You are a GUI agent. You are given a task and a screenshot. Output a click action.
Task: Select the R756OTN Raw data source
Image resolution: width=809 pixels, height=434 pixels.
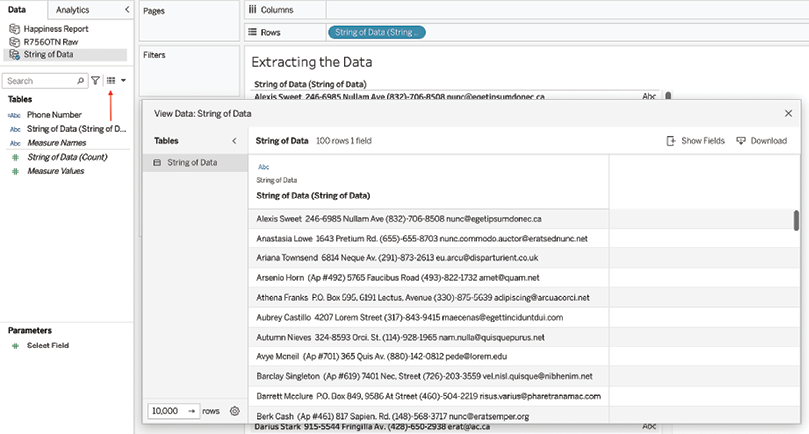(51, 42)
